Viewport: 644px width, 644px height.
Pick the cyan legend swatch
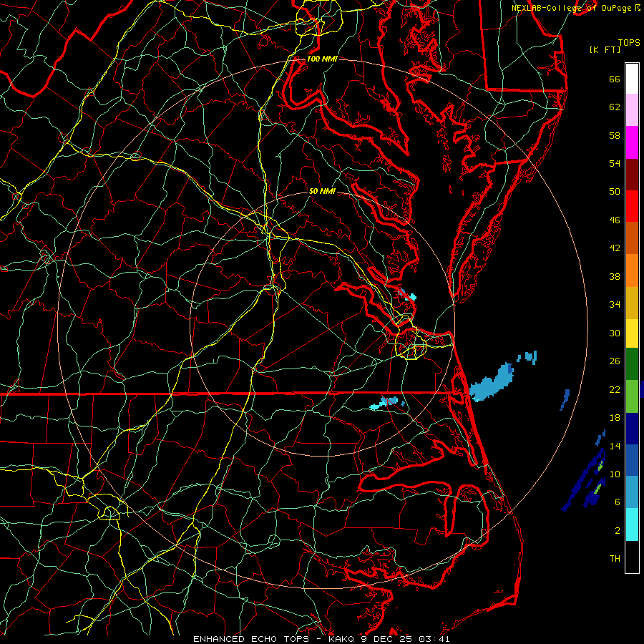point(632,525)
